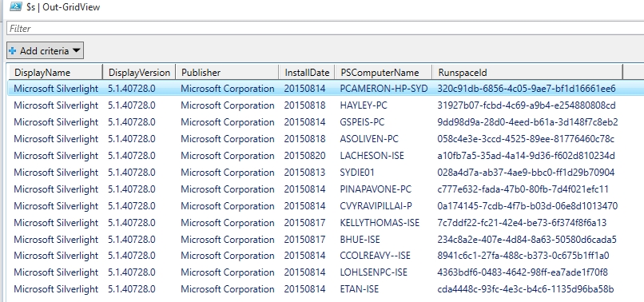
Task: Click Microsoft Silverlight in GSPEIS-PC row
Action: pos(56,122)
